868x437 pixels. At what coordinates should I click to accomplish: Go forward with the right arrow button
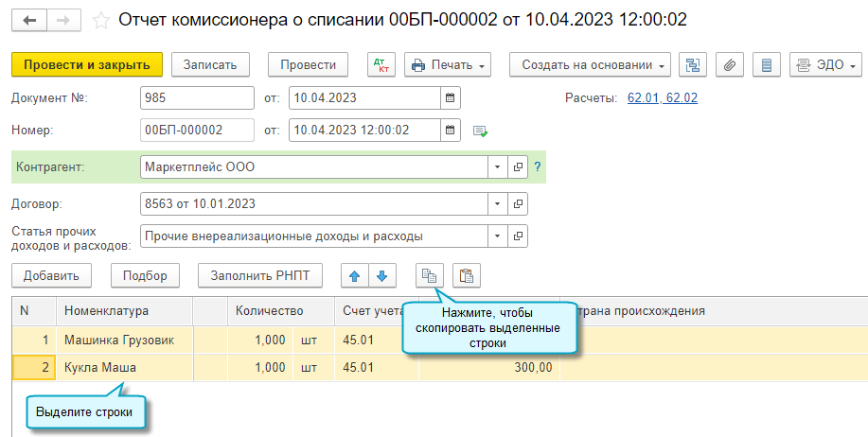coord(63,21)
